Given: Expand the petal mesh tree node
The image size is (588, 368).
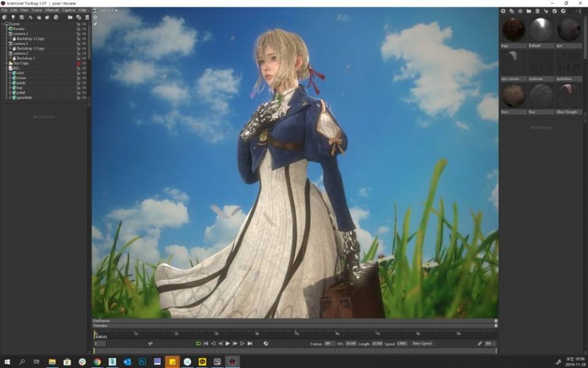Looking at the screenshot, I should click(x=10, y=93).
